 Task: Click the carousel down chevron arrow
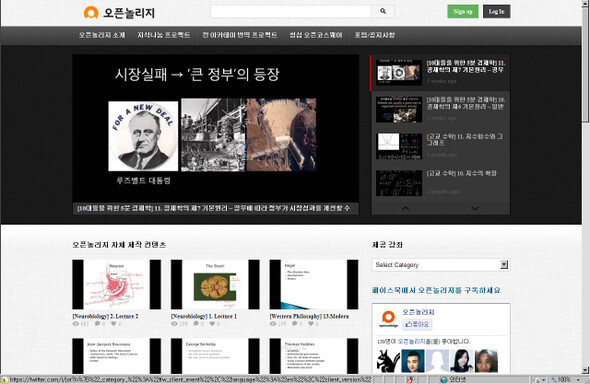coord(475,208)
